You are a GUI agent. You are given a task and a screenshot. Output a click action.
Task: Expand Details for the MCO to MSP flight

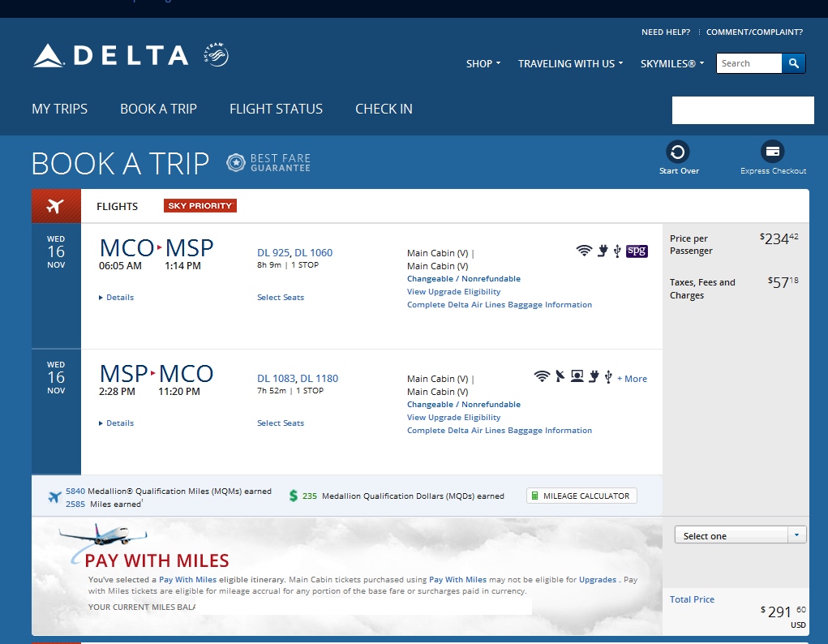[x=117, y=298]
